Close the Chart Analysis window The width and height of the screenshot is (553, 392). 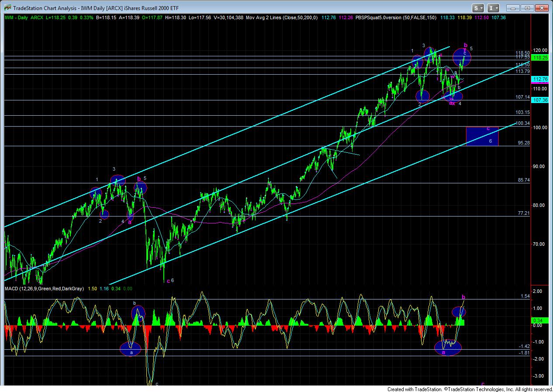tap(541, 8)
